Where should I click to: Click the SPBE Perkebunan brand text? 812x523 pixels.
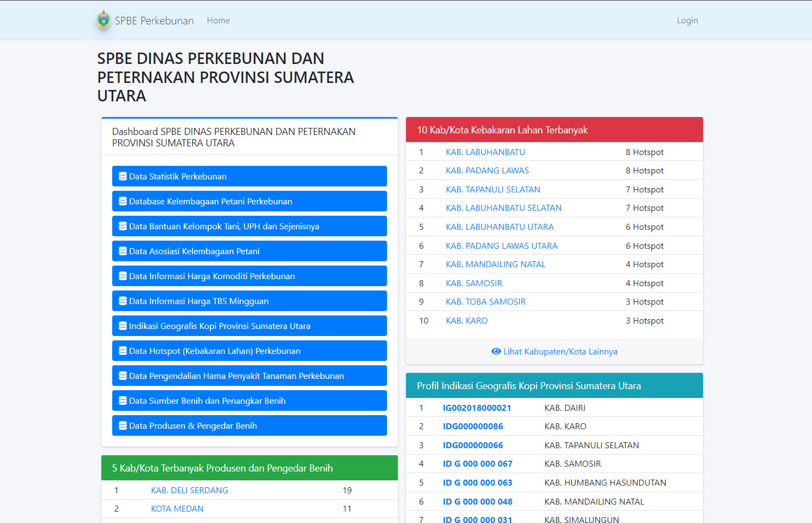[x=154, y=21]
